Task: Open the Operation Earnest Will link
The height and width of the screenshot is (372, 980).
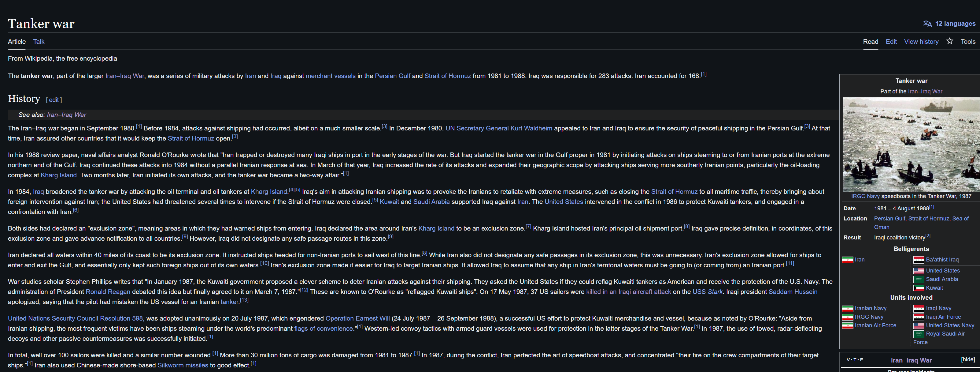Action: pyautogui.click(x=357, y=318)
